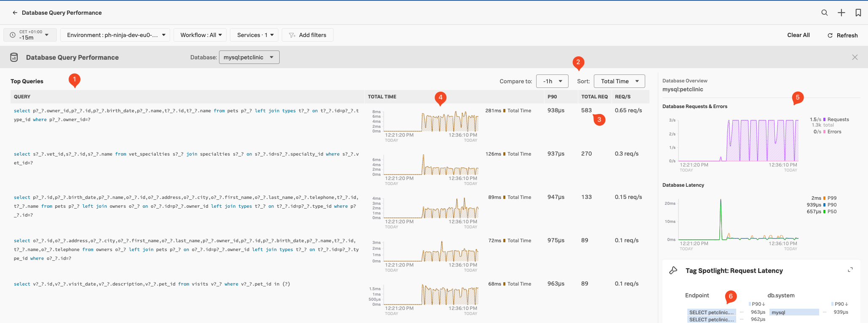868x323 pixels.
Task: Click the Database Latency chart
Action: [738, 219]
